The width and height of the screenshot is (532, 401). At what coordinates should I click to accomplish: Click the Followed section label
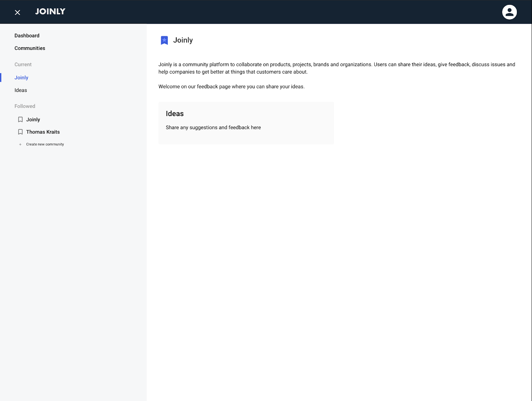point(25,106)
